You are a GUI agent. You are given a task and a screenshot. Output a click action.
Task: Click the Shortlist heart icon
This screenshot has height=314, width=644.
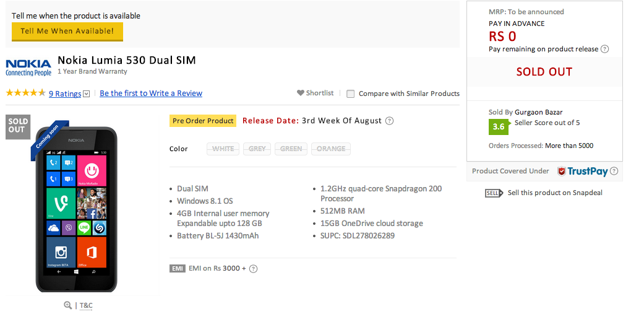click(x=301, y=93)
